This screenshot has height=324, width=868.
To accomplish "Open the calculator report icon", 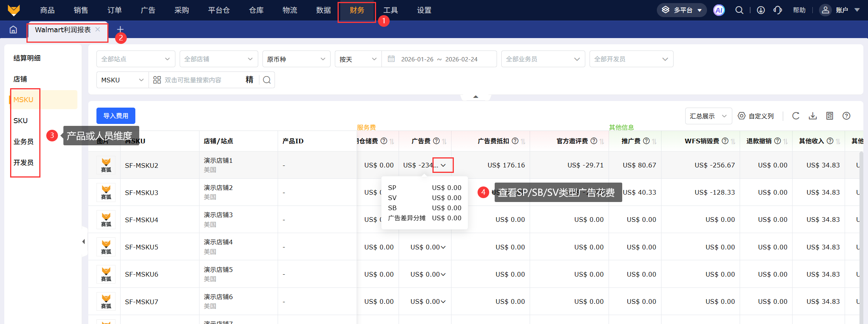I will (829, 116).
